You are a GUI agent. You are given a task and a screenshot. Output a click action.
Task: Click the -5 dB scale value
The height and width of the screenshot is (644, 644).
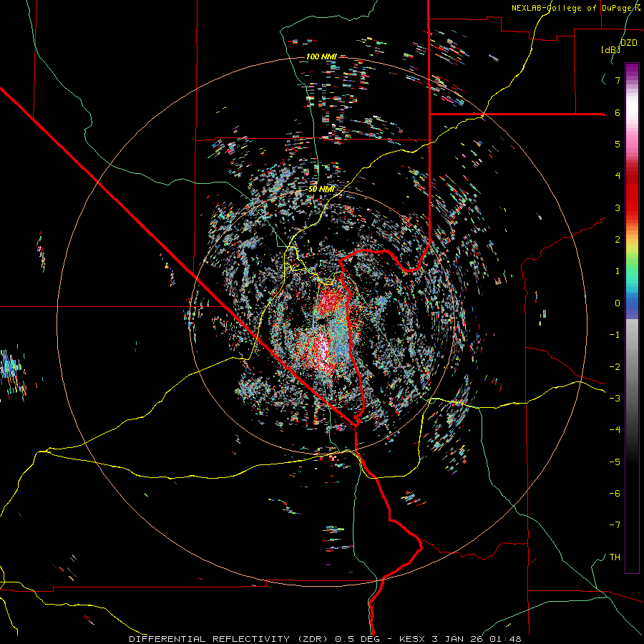tap(615, 462)
